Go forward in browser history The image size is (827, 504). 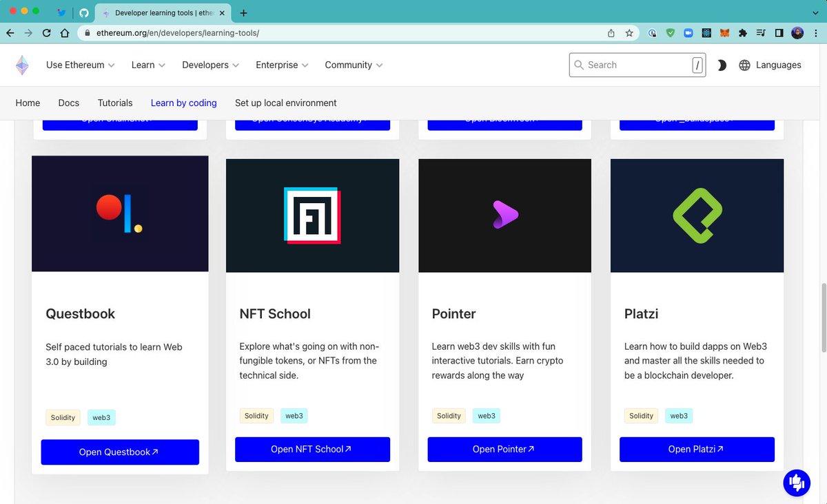pos(28,32)
